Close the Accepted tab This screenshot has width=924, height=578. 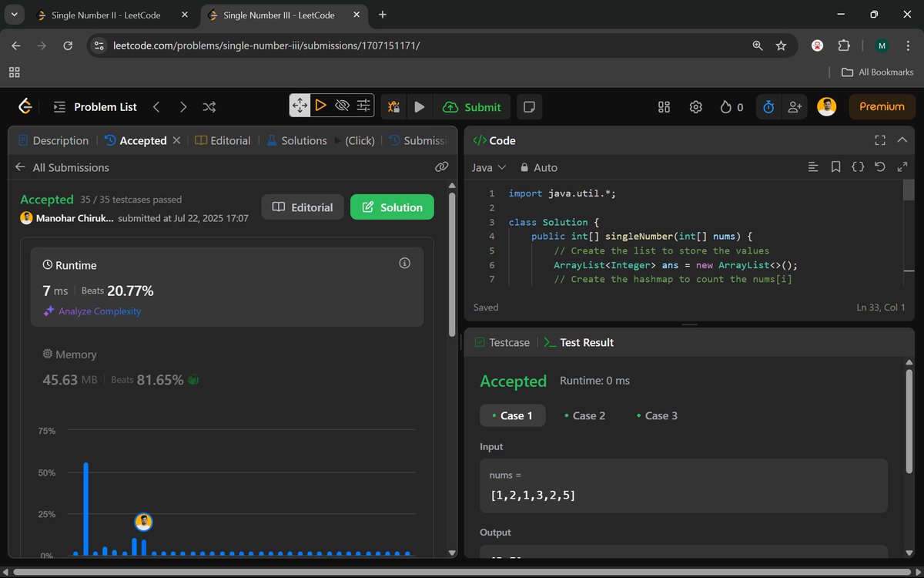176,140
